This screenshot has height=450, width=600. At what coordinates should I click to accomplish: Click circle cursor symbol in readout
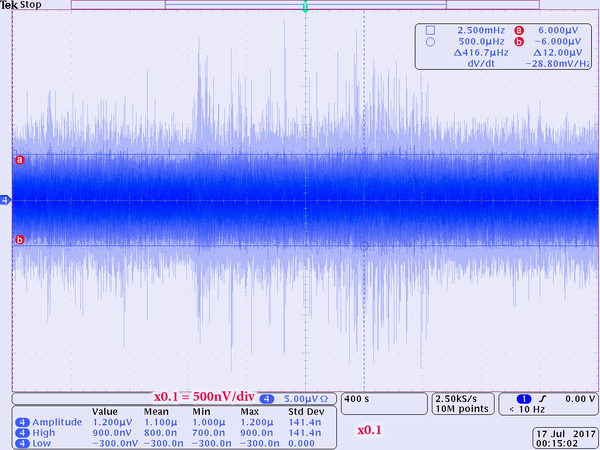430,42
